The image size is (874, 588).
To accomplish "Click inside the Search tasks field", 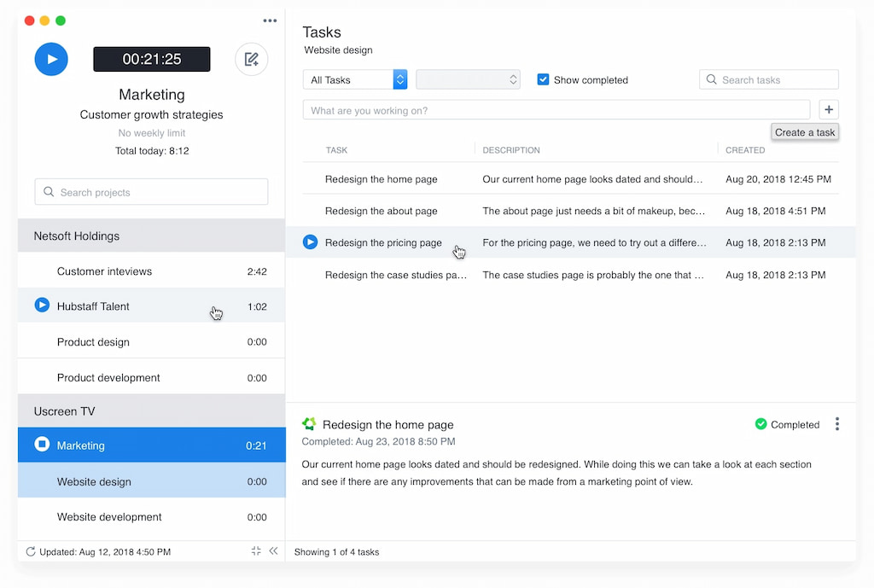I will coord(768,79).
